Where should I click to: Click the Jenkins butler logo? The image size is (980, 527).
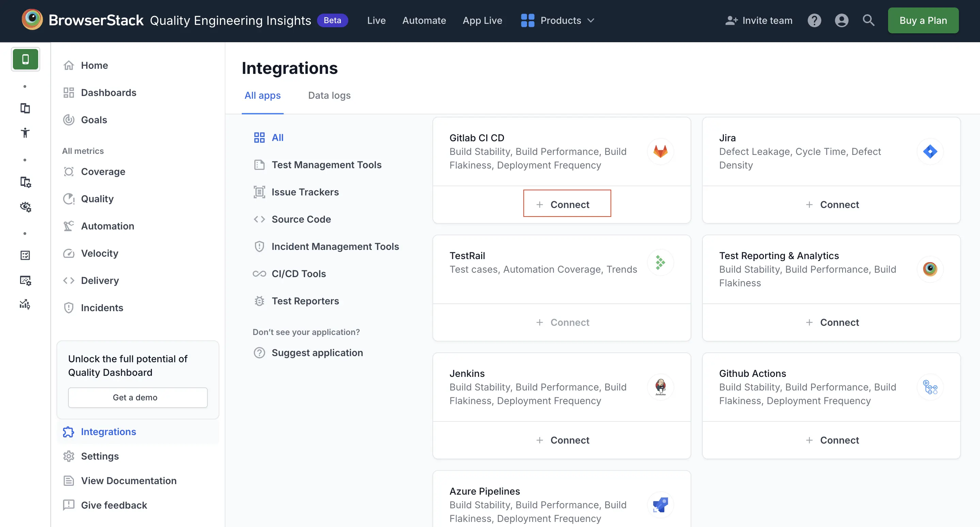coord(661,387)
